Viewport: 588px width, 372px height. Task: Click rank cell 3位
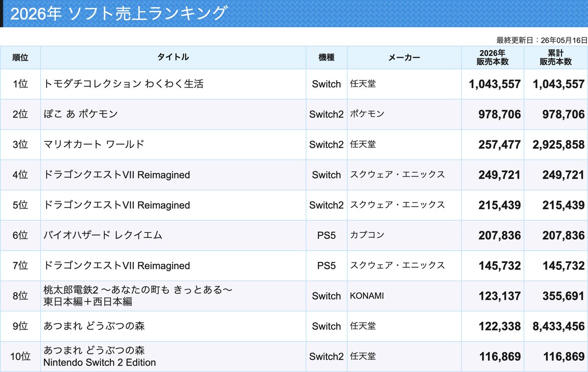pyautogui.click(x=21, y=144)
